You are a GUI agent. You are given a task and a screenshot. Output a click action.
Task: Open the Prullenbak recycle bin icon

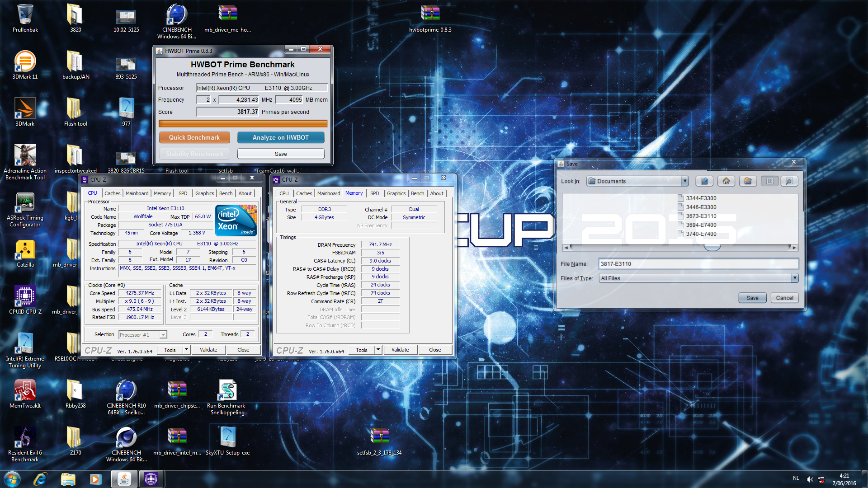25,18
